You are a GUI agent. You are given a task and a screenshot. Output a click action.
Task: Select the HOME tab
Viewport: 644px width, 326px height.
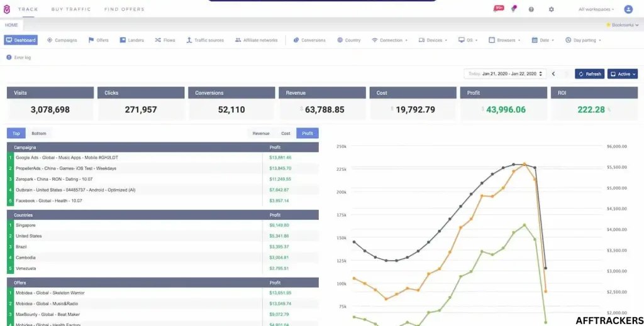(11, 25)
